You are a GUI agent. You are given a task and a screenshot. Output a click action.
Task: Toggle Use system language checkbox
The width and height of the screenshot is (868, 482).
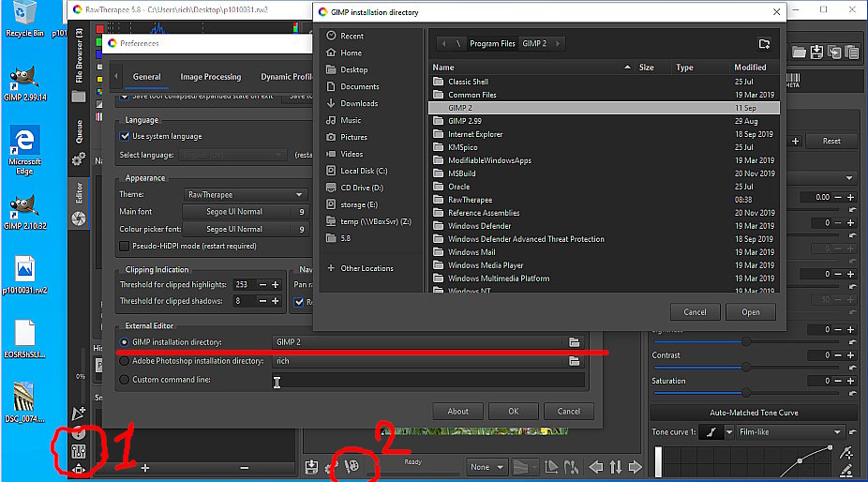pyautogui.click(x=125, y=136)
